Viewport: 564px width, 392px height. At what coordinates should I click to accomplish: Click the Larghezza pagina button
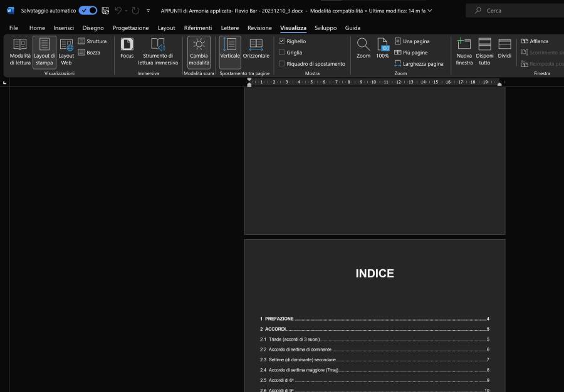click(x=419, y=64)
